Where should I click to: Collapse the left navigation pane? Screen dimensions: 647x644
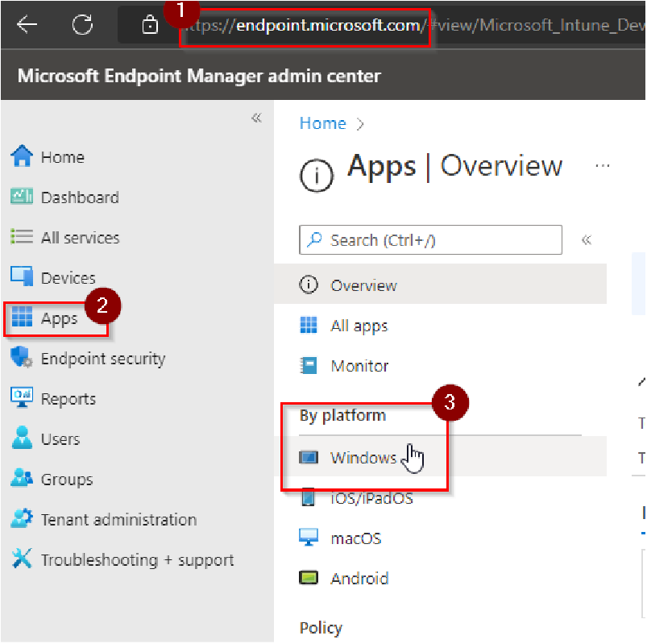pyautogui.click(x=256, y=117)
